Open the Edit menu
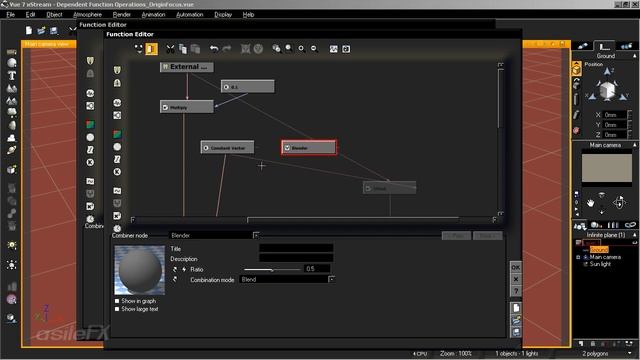The width and height of the screenshot is (640, 360). (x=31, y=14)
